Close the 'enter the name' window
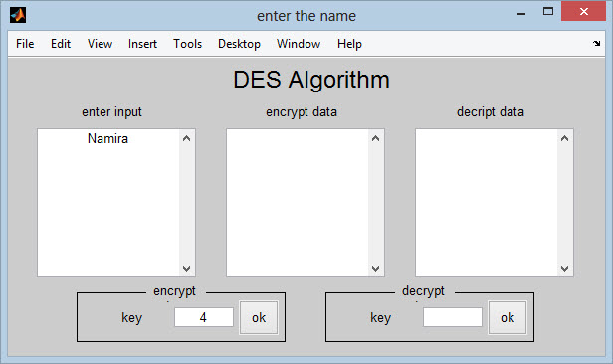 (584, 11)
